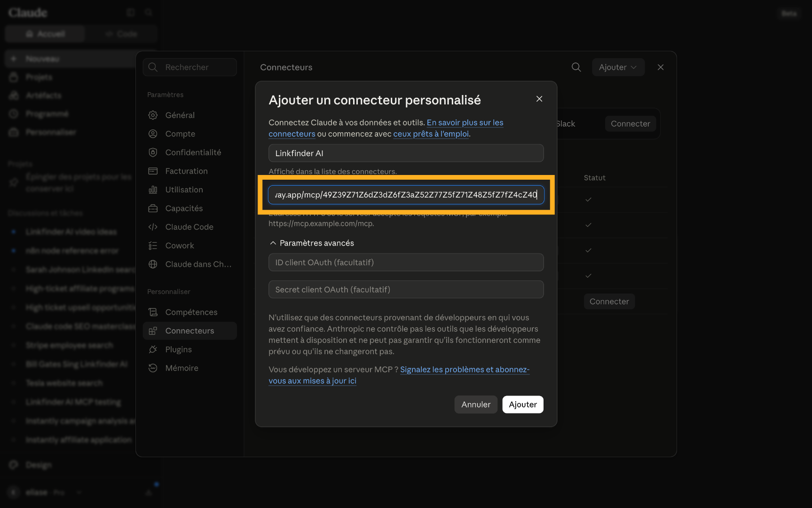Open Facturation settings
The image size is (812, 508).
(x=190, y=171)
